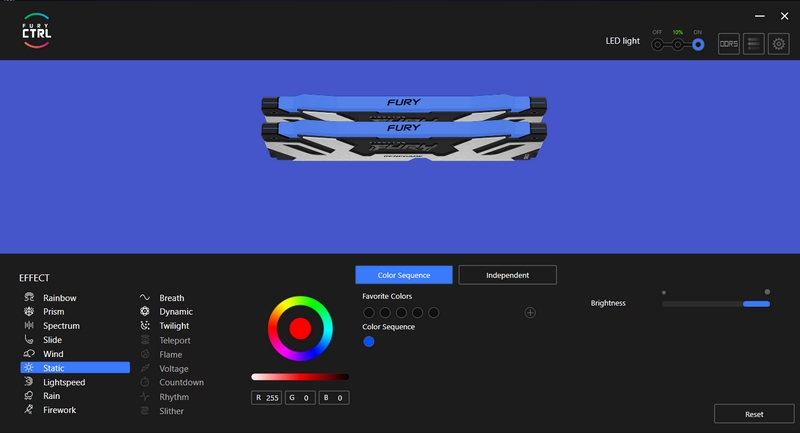
Task: Close the FURY CTRL window
Action: [x=785, y=16]
